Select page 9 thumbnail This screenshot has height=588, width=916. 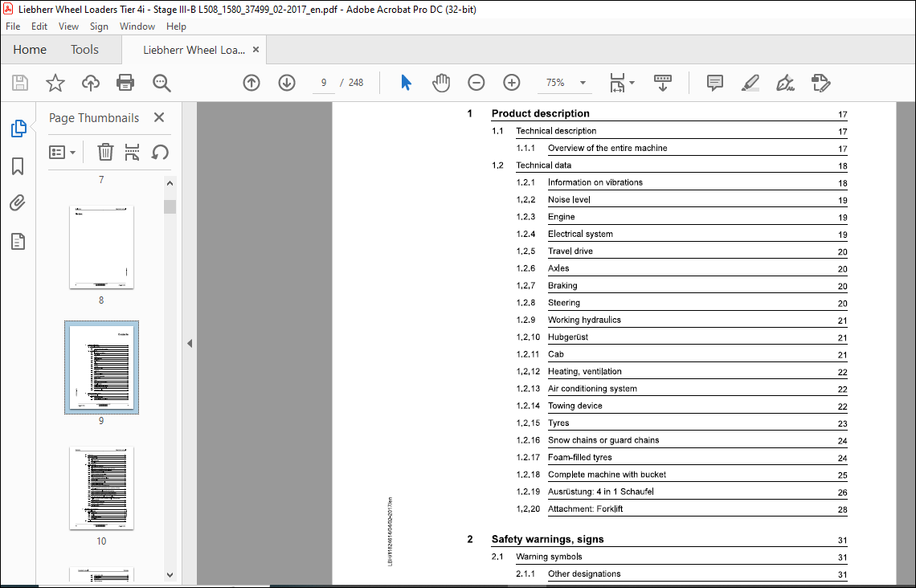102,367
